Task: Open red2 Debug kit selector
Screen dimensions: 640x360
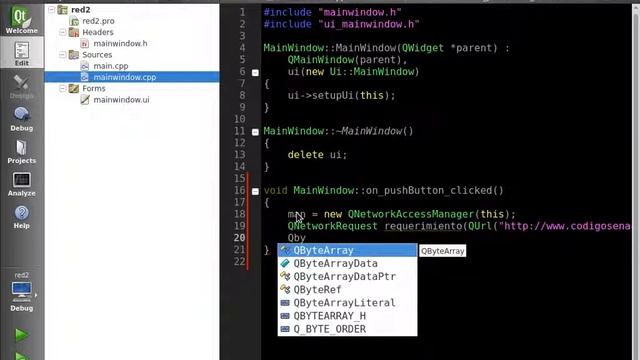Action: [x=21, y=292]
